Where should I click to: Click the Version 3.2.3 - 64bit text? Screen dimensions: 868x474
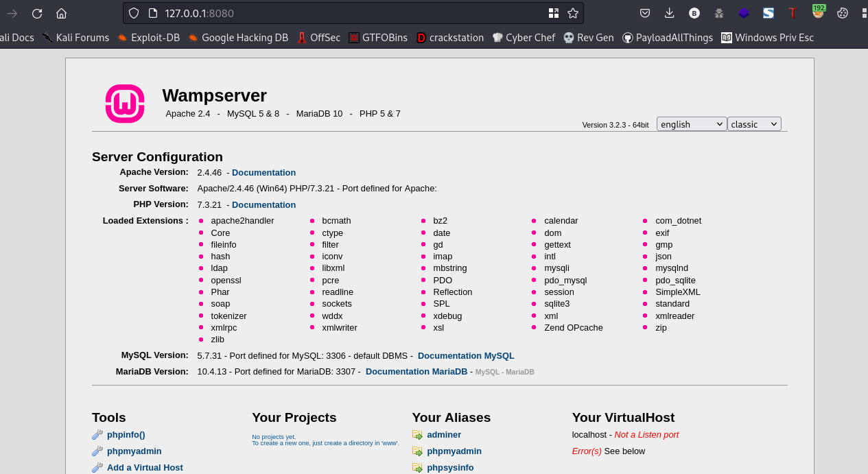pyautogui.click(x=615, y=125)
